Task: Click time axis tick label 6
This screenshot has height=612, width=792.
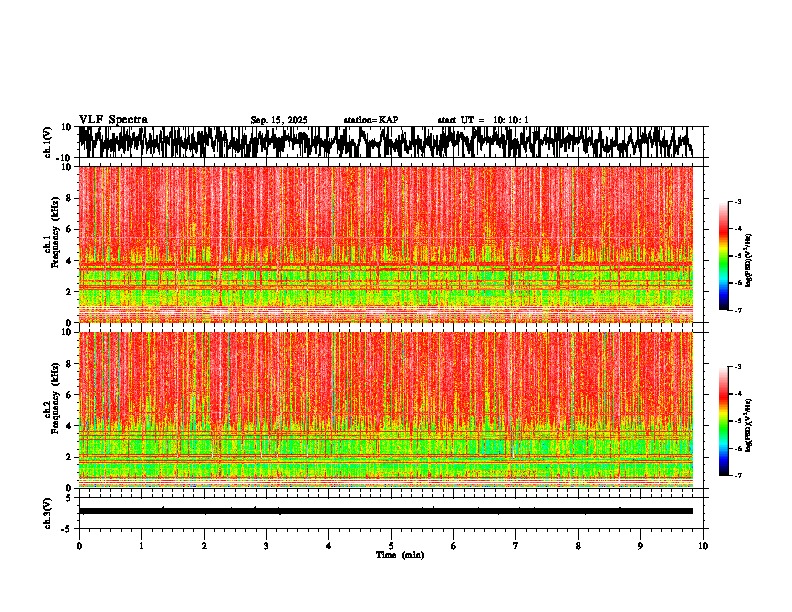Action: [454, 546]
